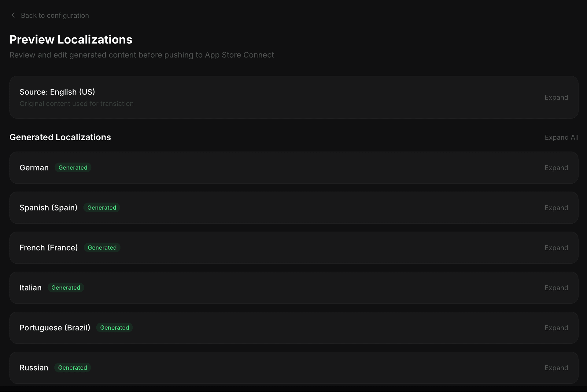Click the German Generated status badge

(73, 168)
